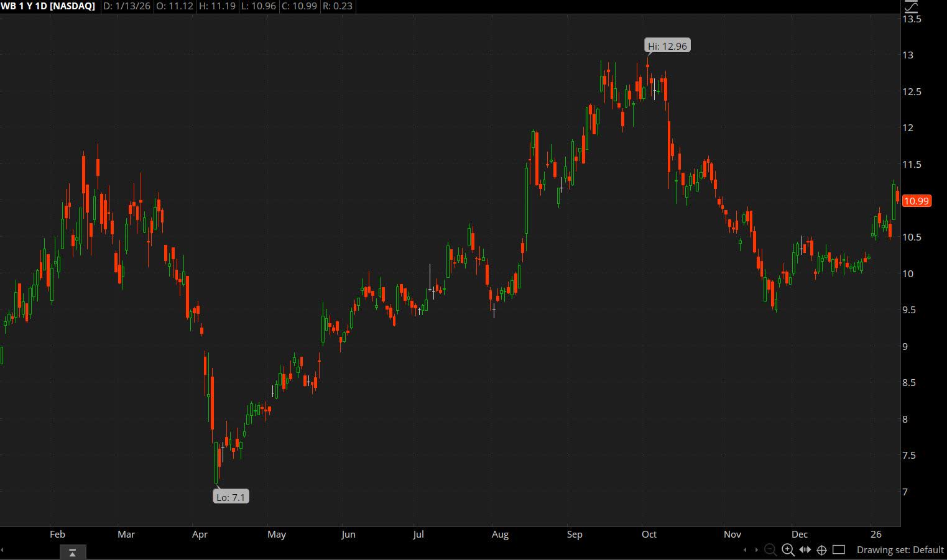Click the "Lo: 7.1" low marker label

tap(231, 496)
